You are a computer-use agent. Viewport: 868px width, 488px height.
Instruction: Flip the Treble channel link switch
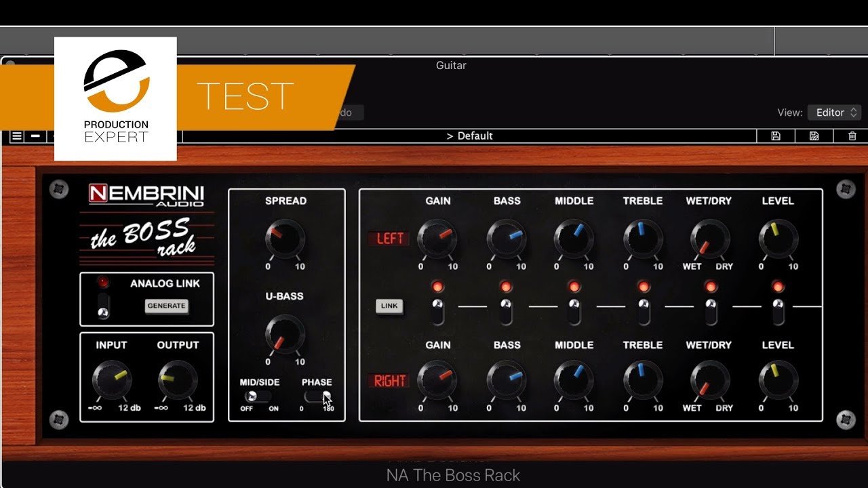click(x=643, y=311)
